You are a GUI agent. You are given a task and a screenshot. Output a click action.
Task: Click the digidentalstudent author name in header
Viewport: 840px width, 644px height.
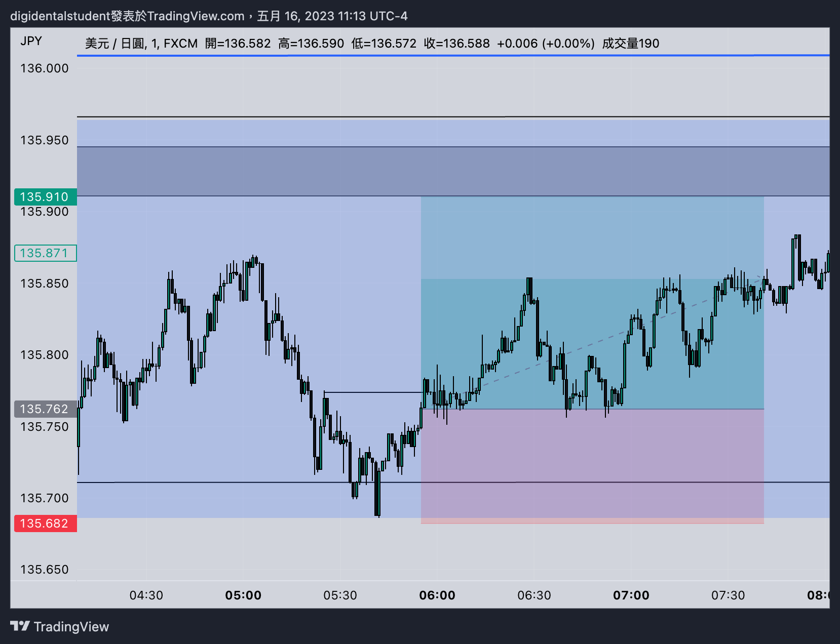pyautogui.click(x=60, y=16)
